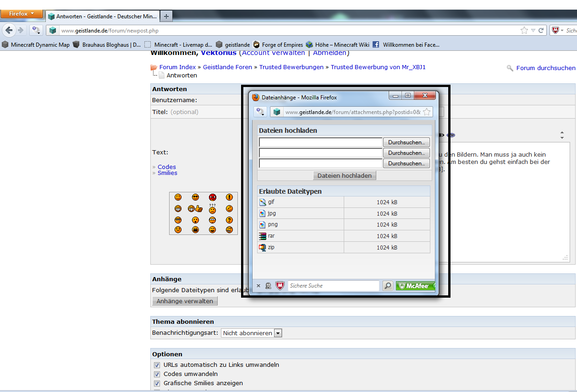Toggle 'Grafische Smilies anzeigen' checkbox
This screenshot has height=392, width=577.
tap(157, 383)
